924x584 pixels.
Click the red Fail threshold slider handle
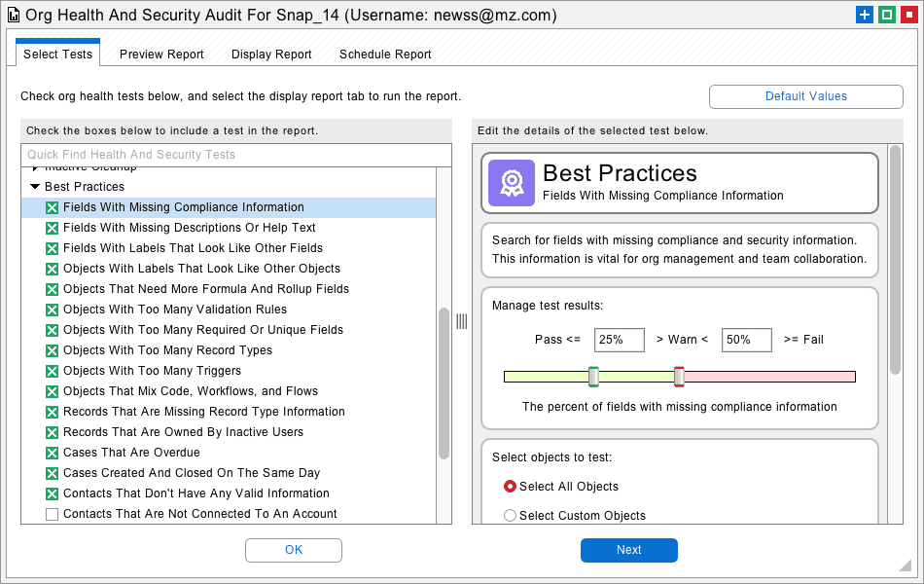tap(679, 377)
